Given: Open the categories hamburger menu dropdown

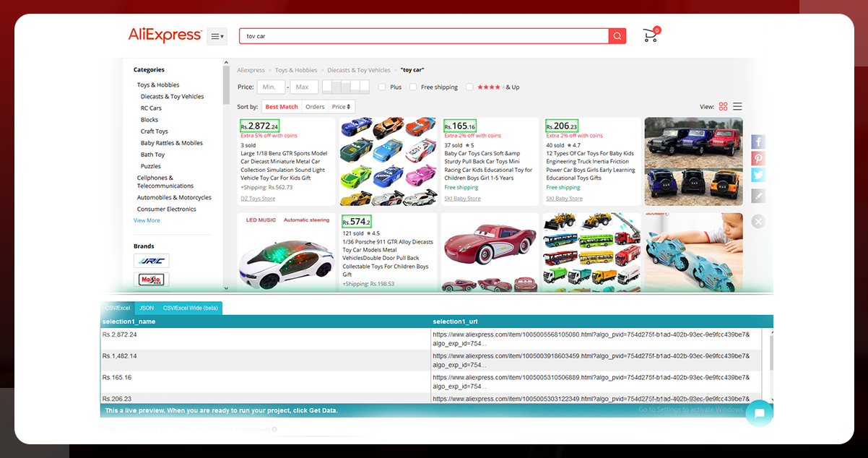Looking at the screenshot, I should (217, 36).
